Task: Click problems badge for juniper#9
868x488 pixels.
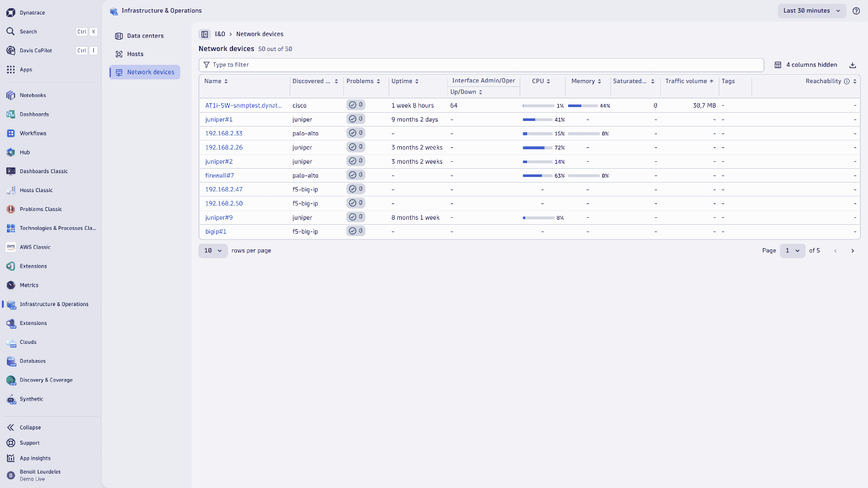Action: [356, 217]
